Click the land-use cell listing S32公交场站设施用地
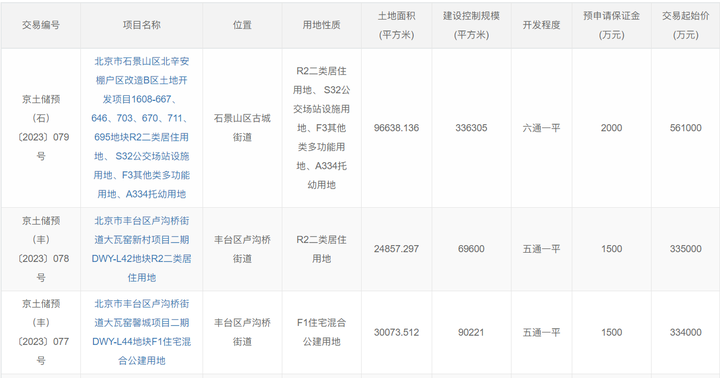This screenshot has width=720, height=378. pos(321,128)
